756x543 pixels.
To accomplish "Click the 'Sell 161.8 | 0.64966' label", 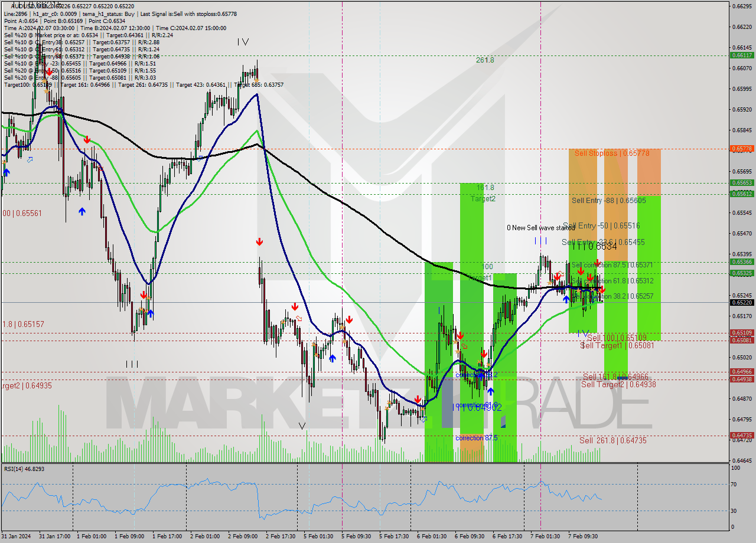I will point(615,377).
